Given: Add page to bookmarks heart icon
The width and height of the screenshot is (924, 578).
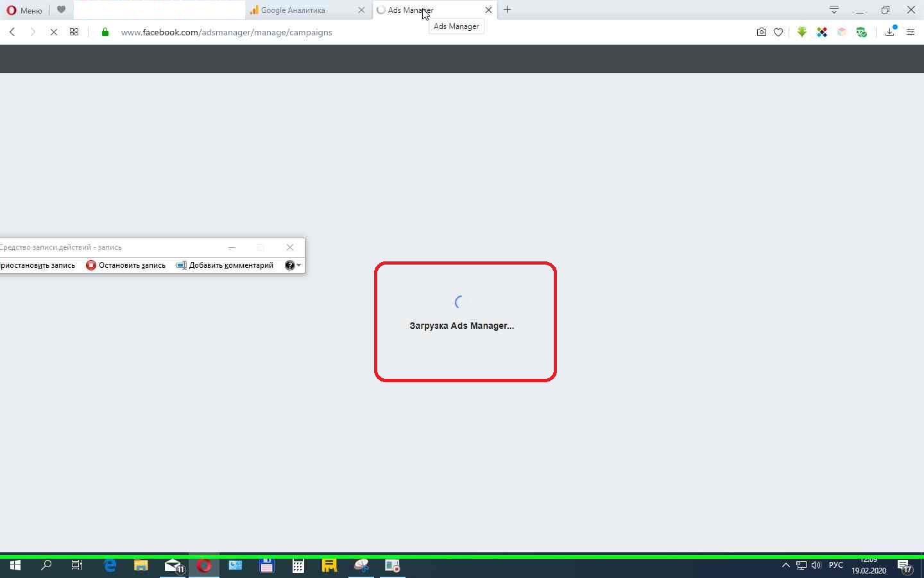Looking at the screenshot, I should coord(778,32).
